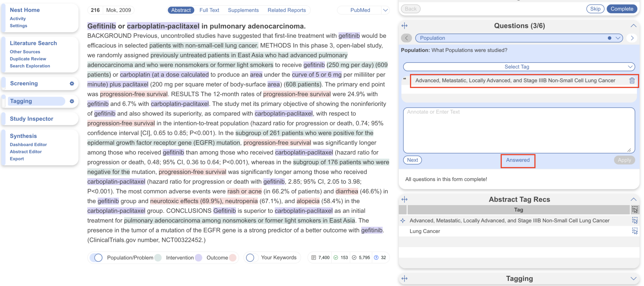Click the document count icon showing 7,400
The height and width of the screenshot is (286, 644).
pyautogui.click(x=314, y=257)
